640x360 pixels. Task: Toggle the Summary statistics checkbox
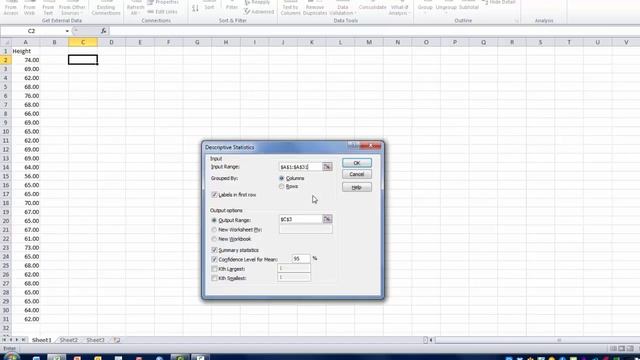click(214, 250)
